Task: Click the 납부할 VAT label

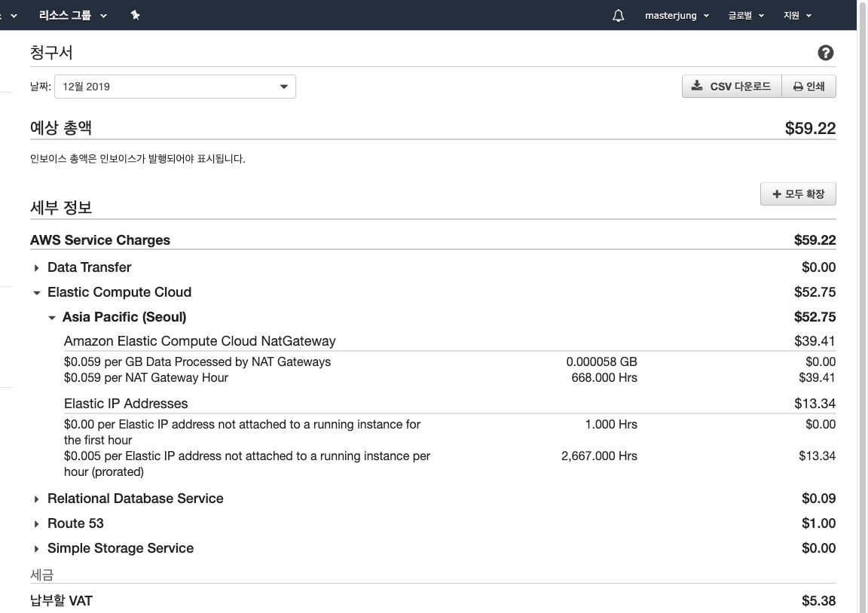Action: tap(62, 601)
